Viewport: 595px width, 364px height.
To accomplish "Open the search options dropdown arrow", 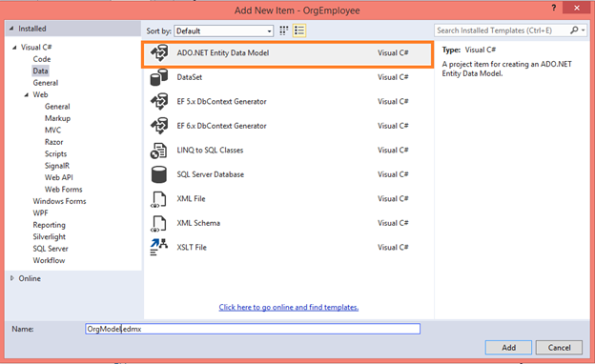I will [x=584, y=30].
